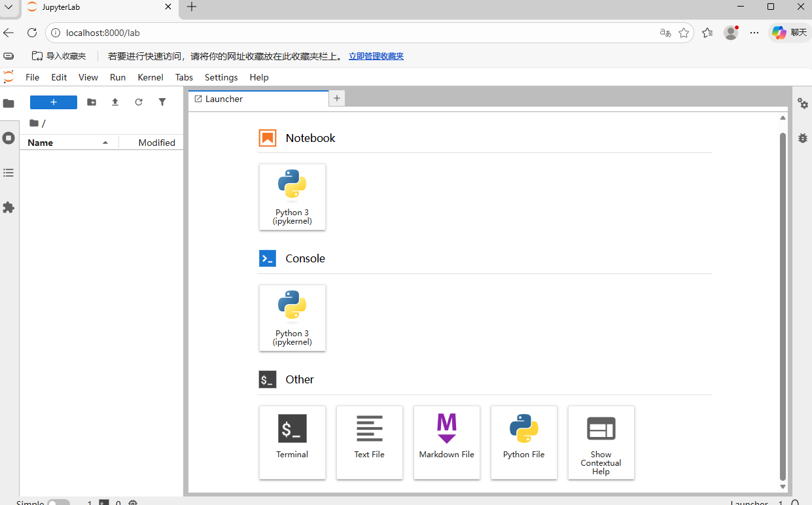Refresh the file browser list
The width and height of the screenshot is (812, 505).
(139, 102)
